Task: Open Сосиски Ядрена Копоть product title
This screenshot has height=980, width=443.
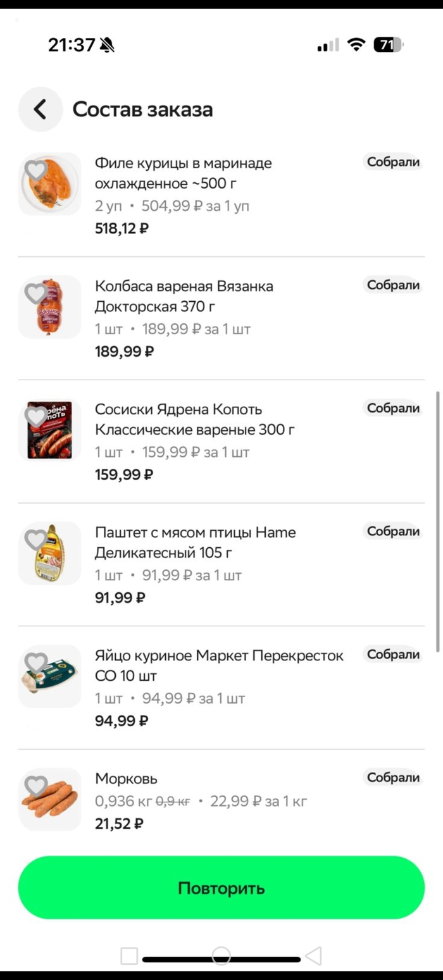Action: tap(194, 419)
